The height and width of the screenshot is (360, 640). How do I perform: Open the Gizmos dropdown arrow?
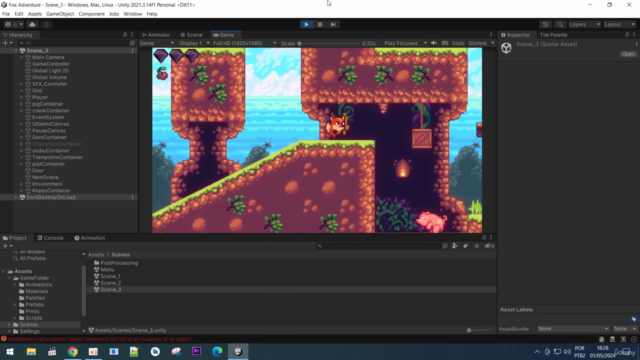[493, 43]
